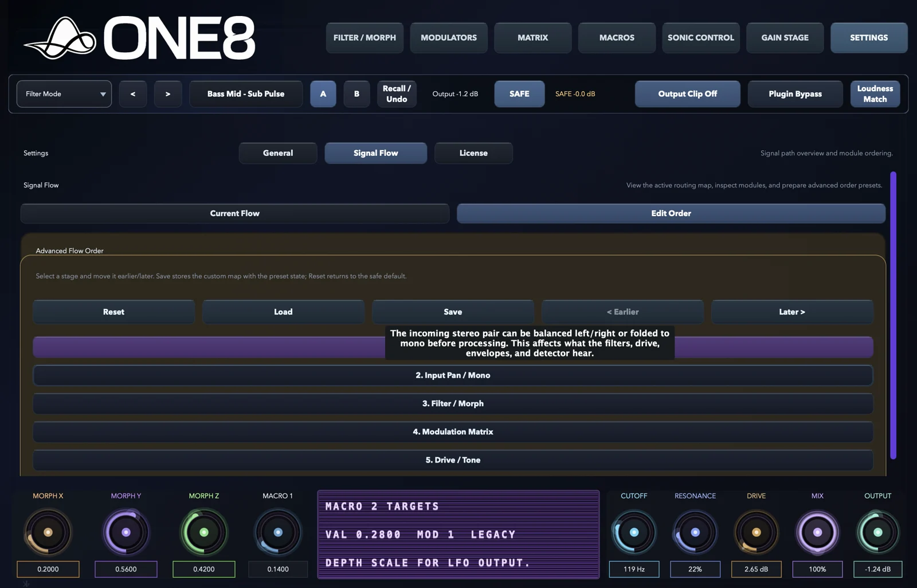Open the MATRIX tab
Screen dimensions: 917x588
[x=533, y=38]
